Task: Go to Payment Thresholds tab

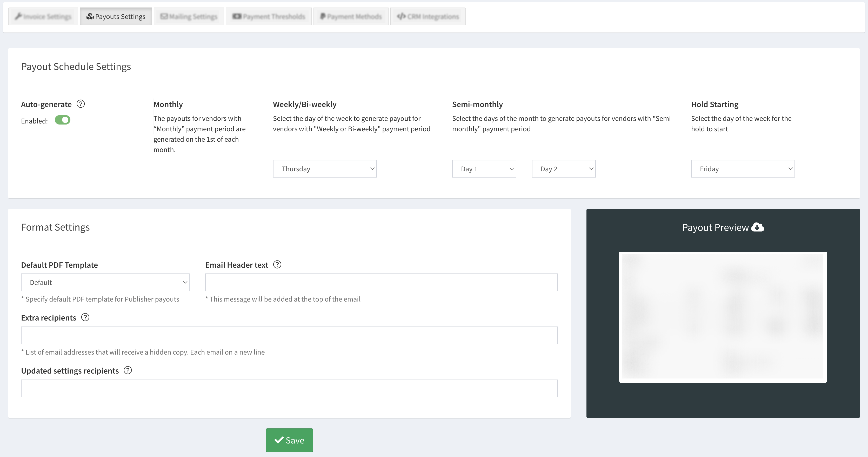Action: (x=269, y=17)
